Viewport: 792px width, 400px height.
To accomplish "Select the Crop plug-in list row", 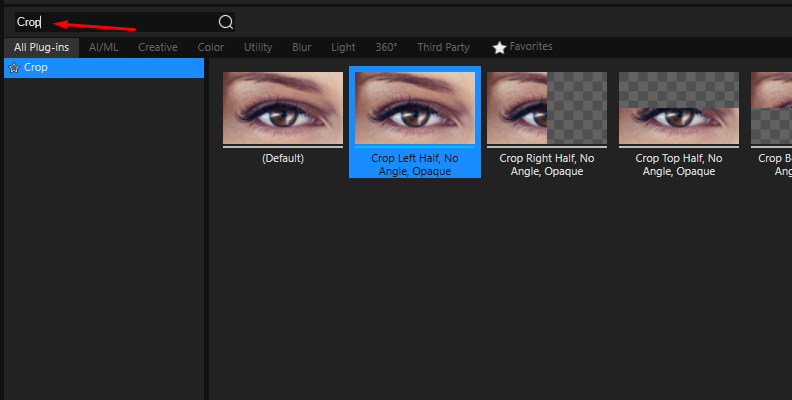I will (104, 68).
